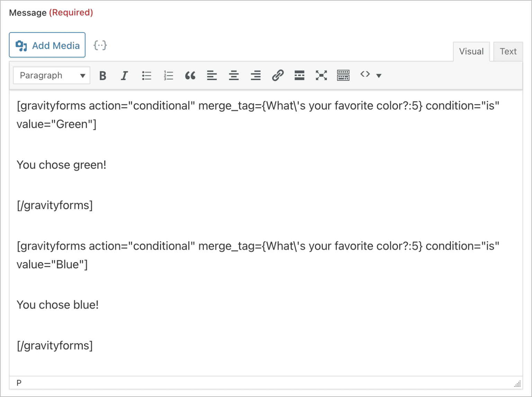
Task: Expand the dropdown arrow beside code brackets
Action: (379, 76)
